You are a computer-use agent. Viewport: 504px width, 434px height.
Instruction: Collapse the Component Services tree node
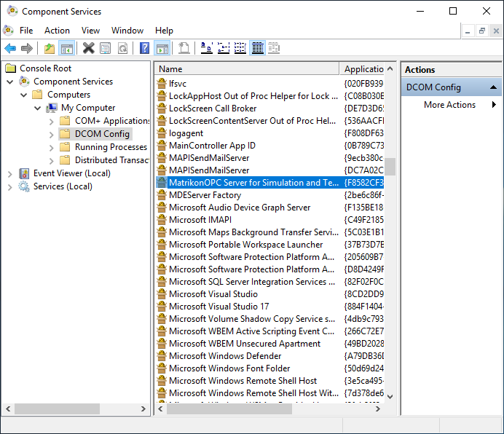point(10,82)
